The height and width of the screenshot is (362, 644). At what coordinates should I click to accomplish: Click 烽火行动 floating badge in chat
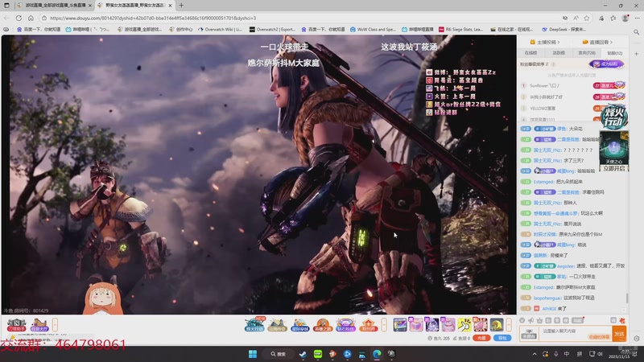614,117
